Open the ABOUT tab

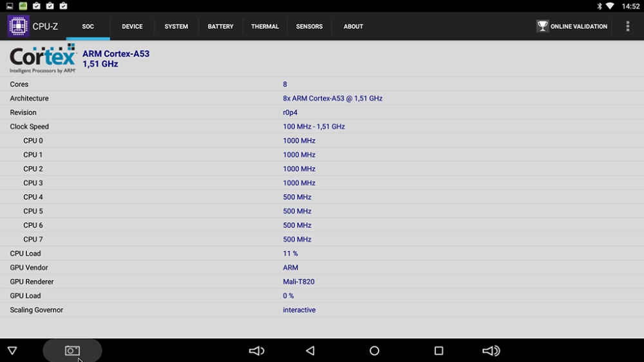(353, 26)
